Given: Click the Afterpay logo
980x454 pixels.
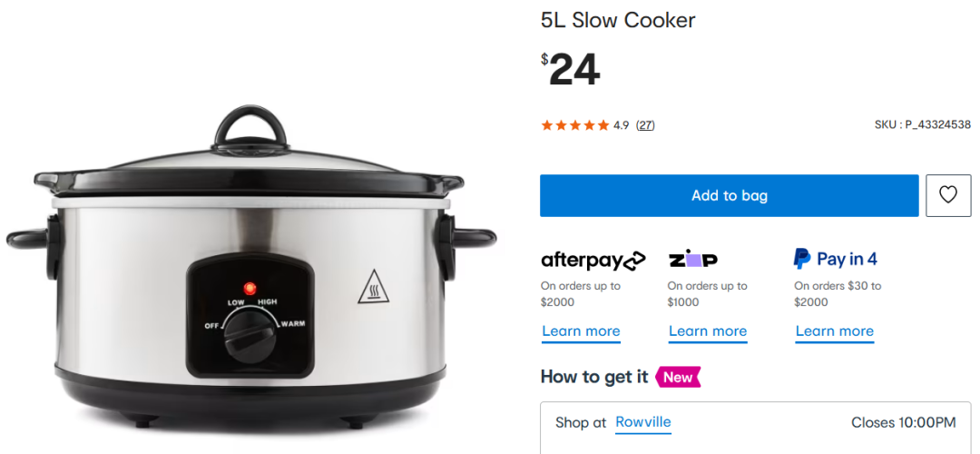Looking at the screenshot, I should click(x=593, y=260).
